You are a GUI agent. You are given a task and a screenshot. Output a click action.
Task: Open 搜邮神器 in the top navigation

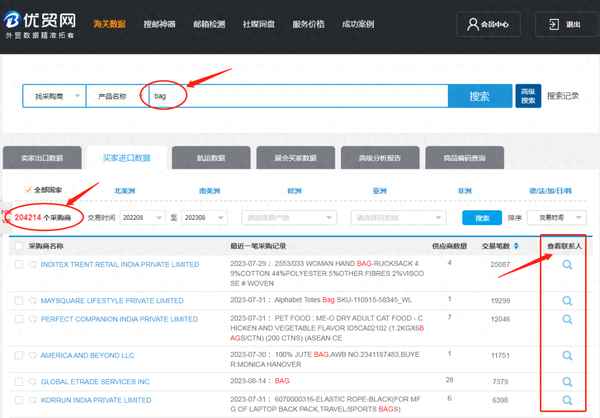coord(160,24)
